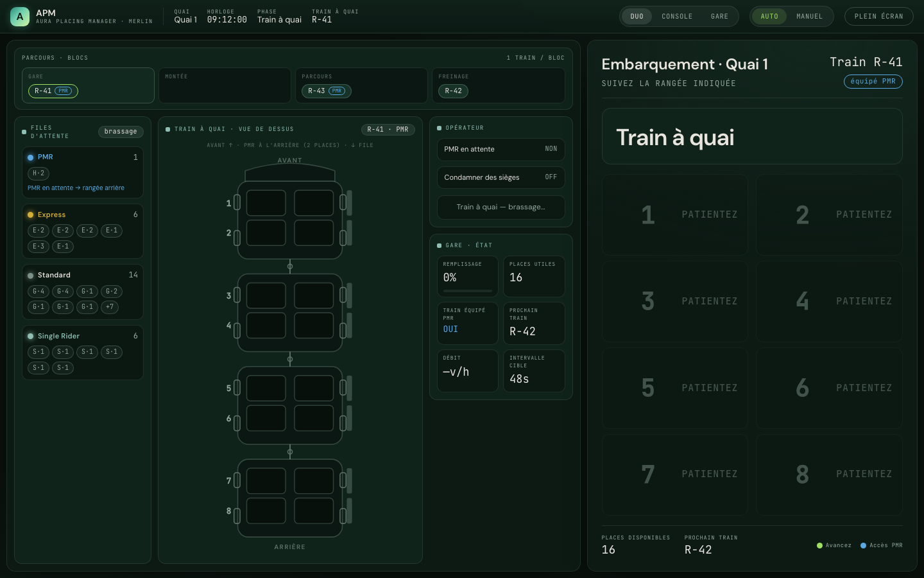The width and height of the screenshot is (924, 578).
Task: Select the R-41 PMR chip in GARE block
Action: click(x=53, y=91)
